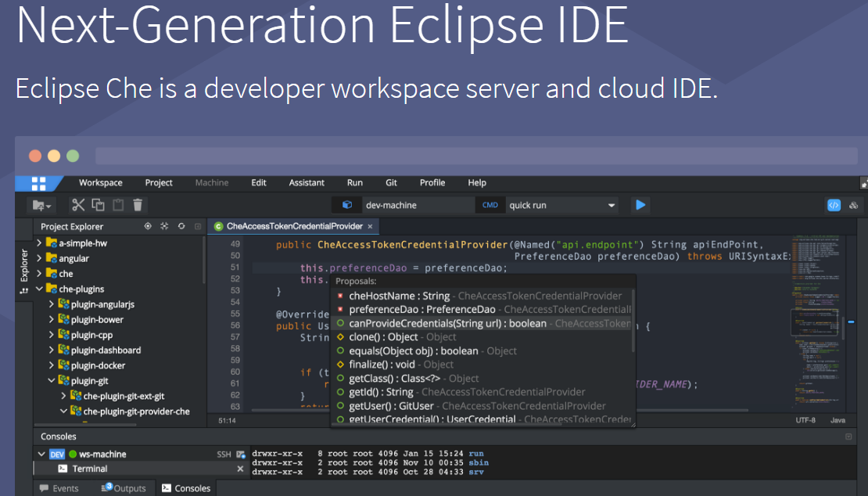Image resolution: width=868 pixels, height=496 pixels.
Task: Switch to the Outputs tab
Action: [124, 488]
